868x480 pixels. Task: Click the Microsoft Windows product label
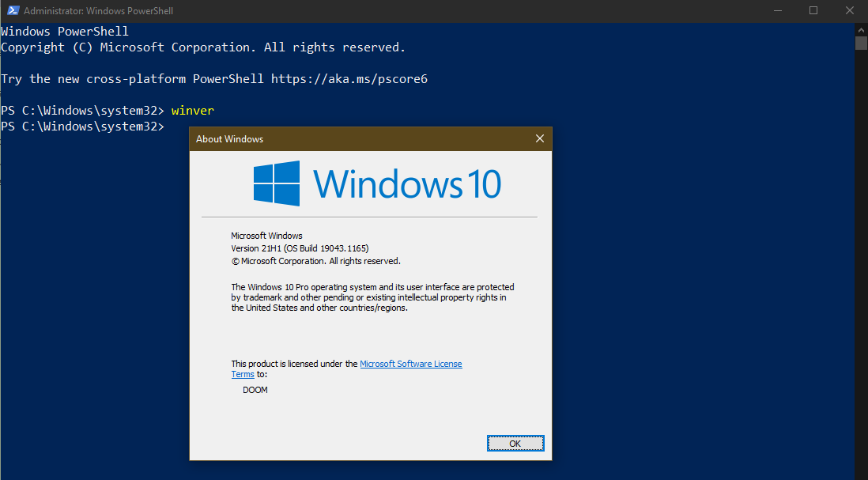click(x=266, y=235)
